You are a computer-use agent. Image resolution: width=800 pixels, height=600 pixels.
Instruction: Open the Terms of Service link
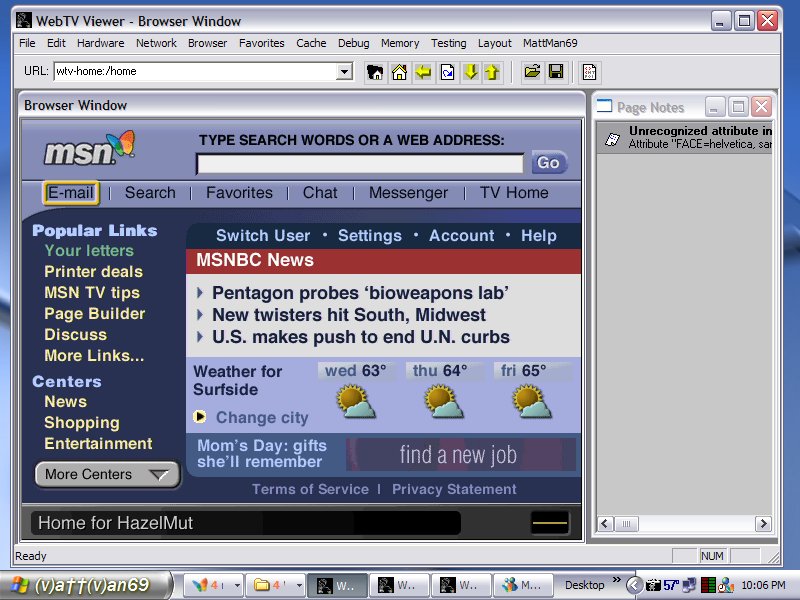(310, 489)
